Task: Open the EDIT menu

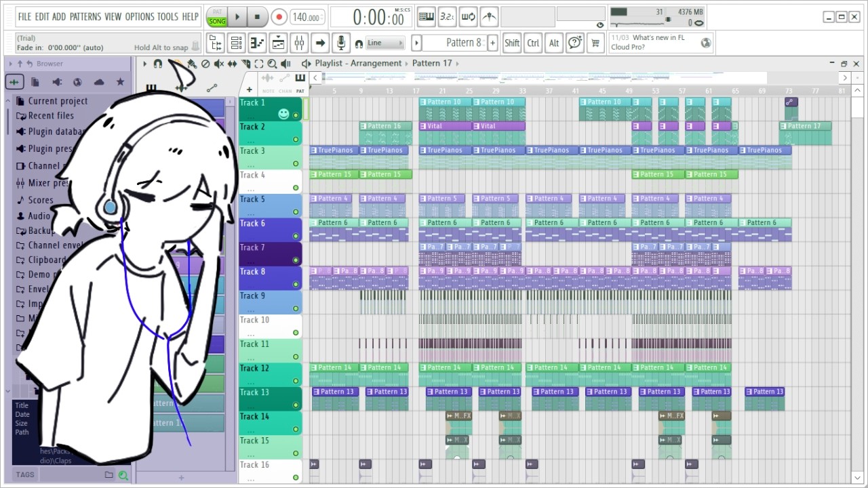Action: click(x=41, y=17)
